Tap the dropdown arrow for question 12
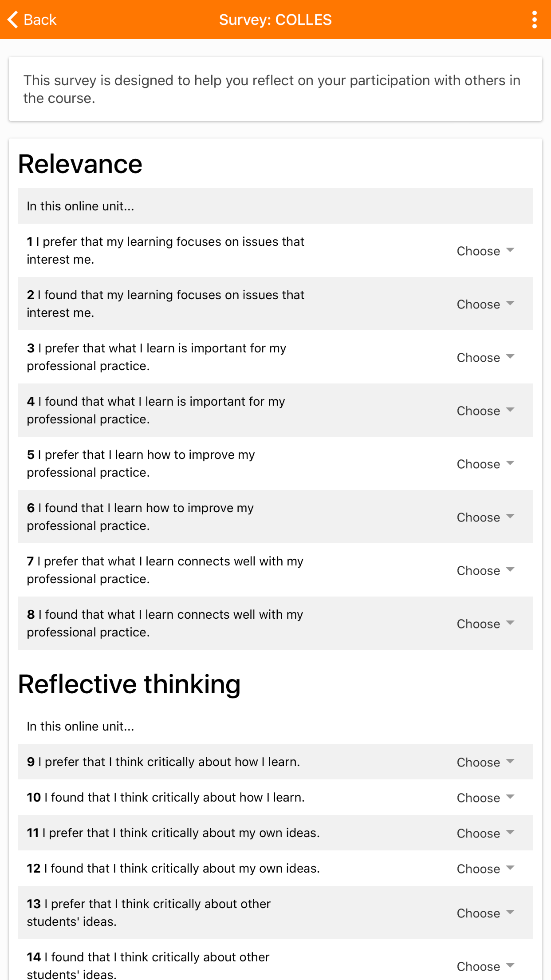Screen dimensions: 551x980 [510, 868]
